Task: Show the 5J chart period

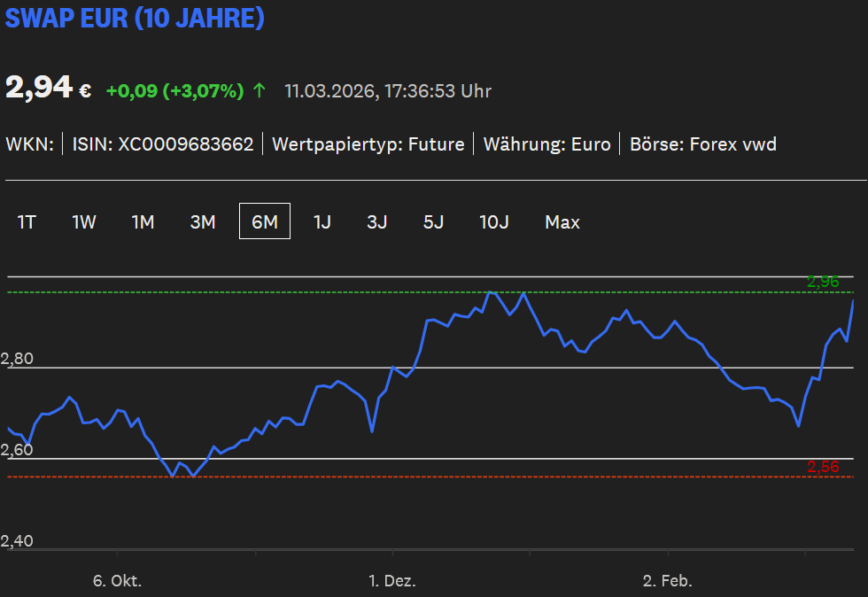Action: (x=433, y=221)
